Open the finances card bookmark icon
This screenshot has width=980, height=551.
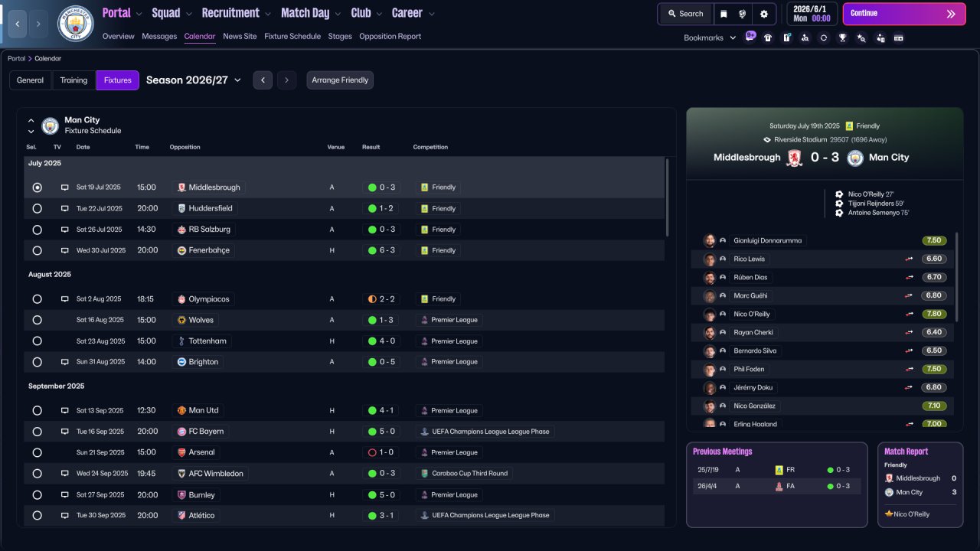coord(899,37)
